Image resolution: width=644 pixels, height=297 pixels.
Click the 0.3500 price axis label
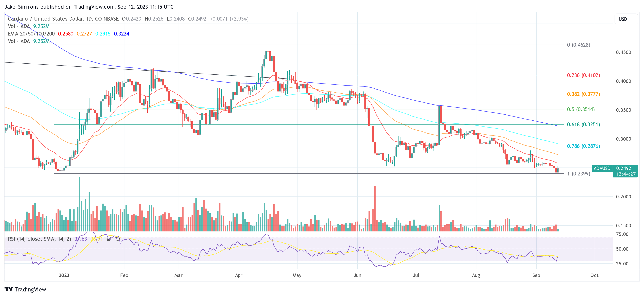point(624,110)
